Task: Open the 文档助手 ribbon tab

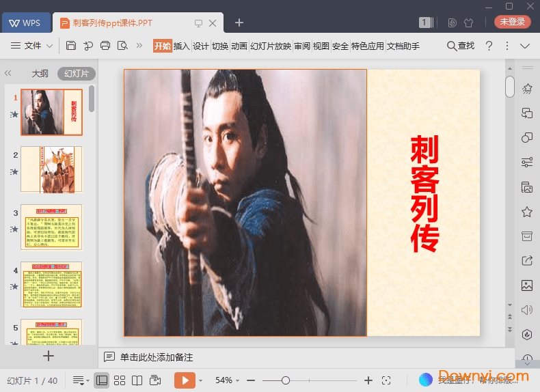Action: 403,46
